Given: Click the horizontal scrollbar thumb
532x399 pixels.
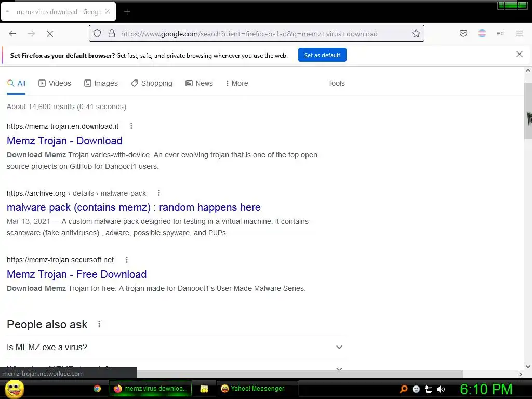Looking at the screenshot, I should coord(300,374).
